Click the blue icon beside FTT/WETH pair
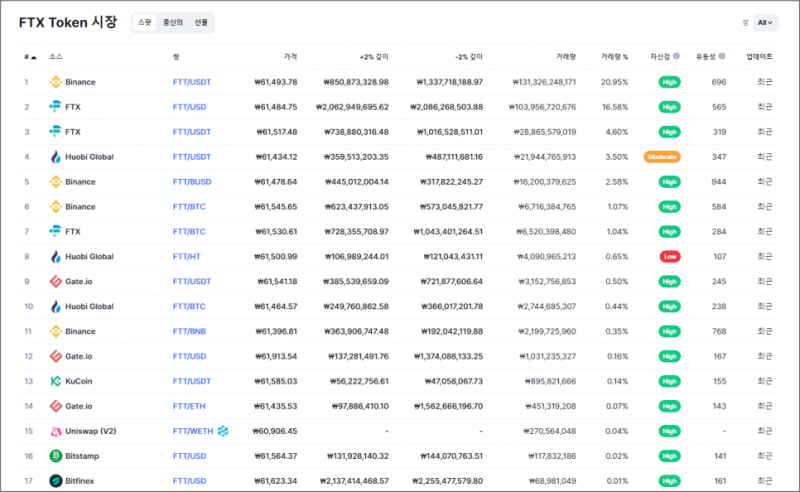Viewport: 800px width, 492px height. point(224,431)
